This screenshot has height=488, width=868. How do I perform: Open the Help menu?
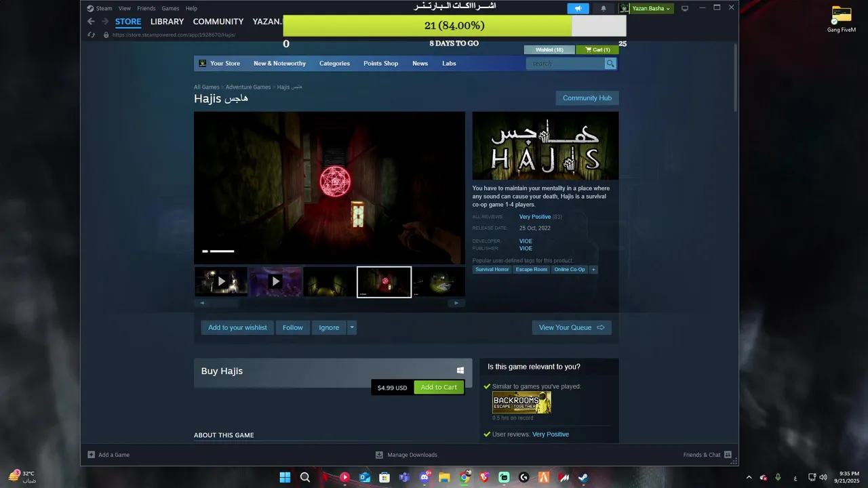point(191,8)
